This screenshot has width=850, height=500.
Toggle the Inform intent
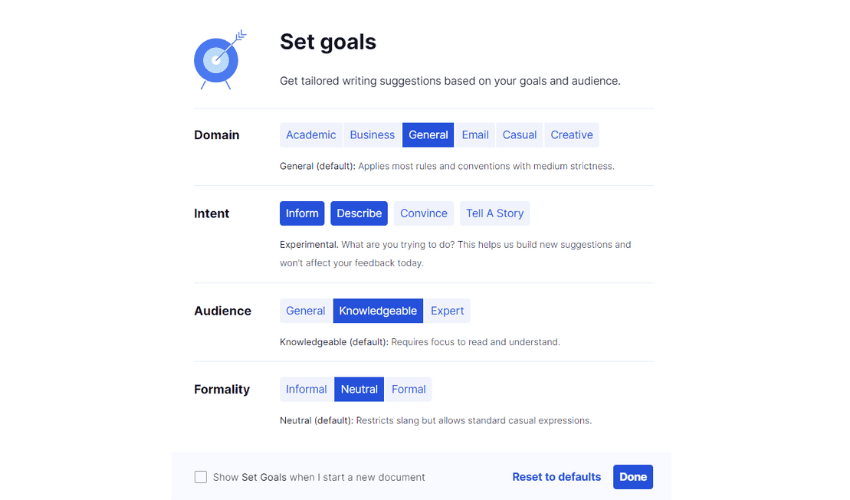pyautogui.click(x=302, y=213)
